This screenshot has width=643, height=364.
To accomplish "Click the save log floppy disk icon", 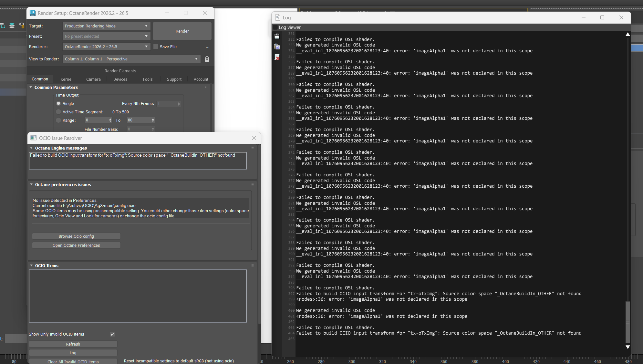I will pyautogui.click(x=277, y=36).
